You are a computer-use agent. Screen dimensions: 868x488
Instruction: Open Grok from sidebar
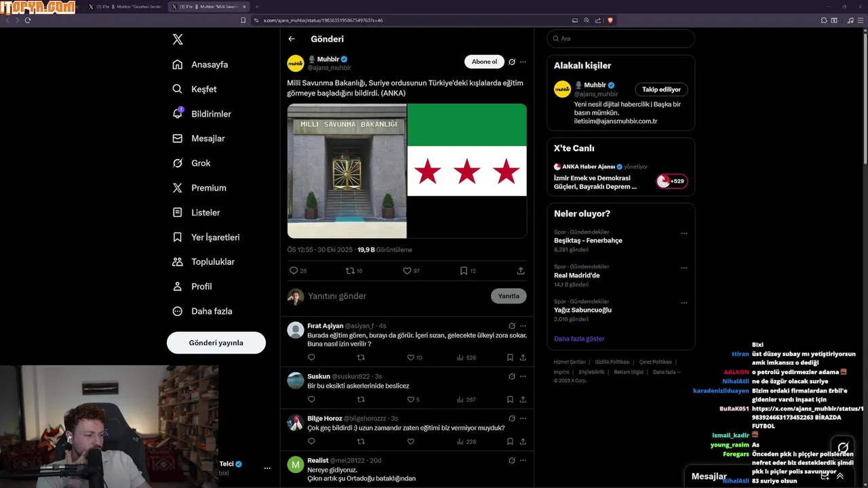coord(191,163)
